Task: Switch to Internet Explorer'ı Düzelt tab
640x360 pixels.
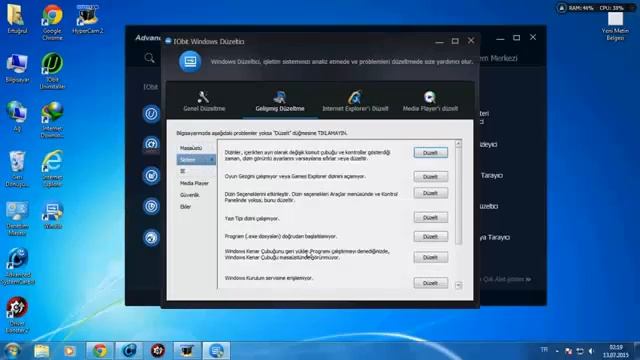Action: (x=355, y=101)
